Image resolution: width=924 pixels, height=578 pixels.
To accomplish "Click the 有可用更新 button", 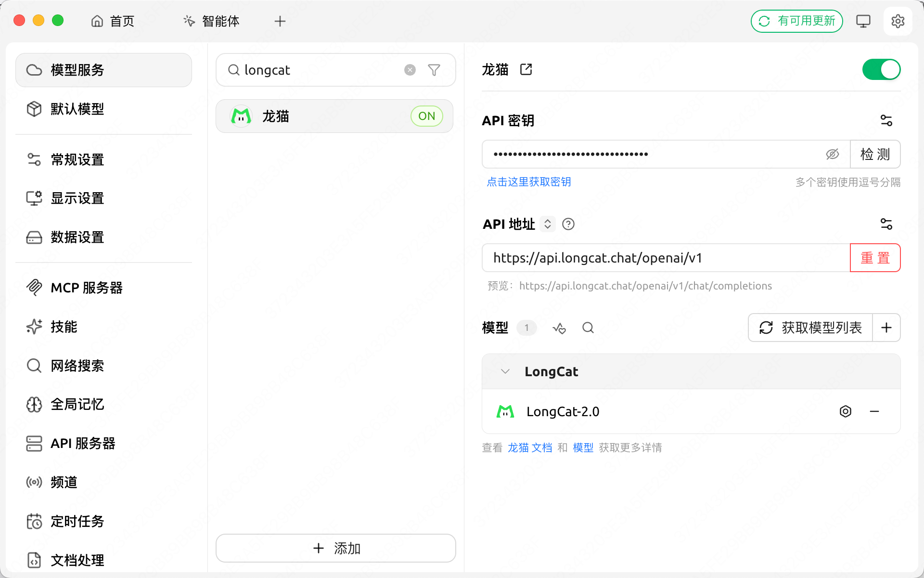I will [x=796, y=21].
